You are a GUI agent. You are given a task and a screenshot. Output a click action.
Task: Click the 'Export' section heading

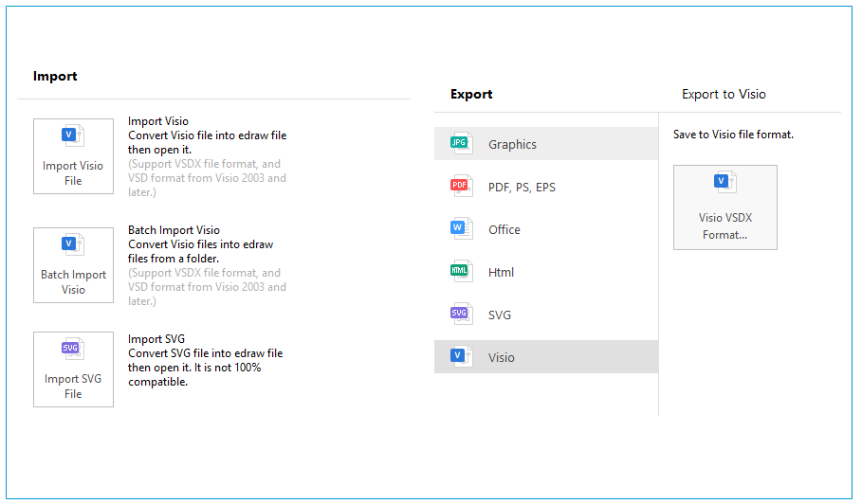click(x=471, y=95)
